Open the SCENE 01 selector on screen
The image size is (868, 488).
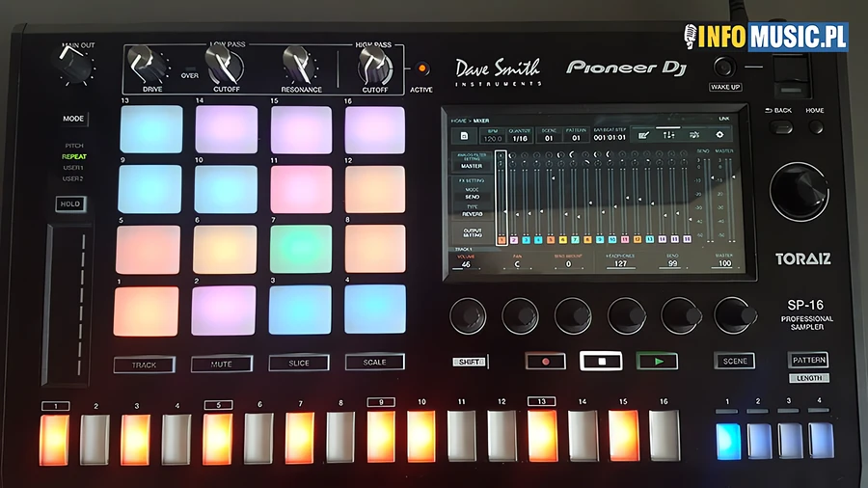(549, 136)
